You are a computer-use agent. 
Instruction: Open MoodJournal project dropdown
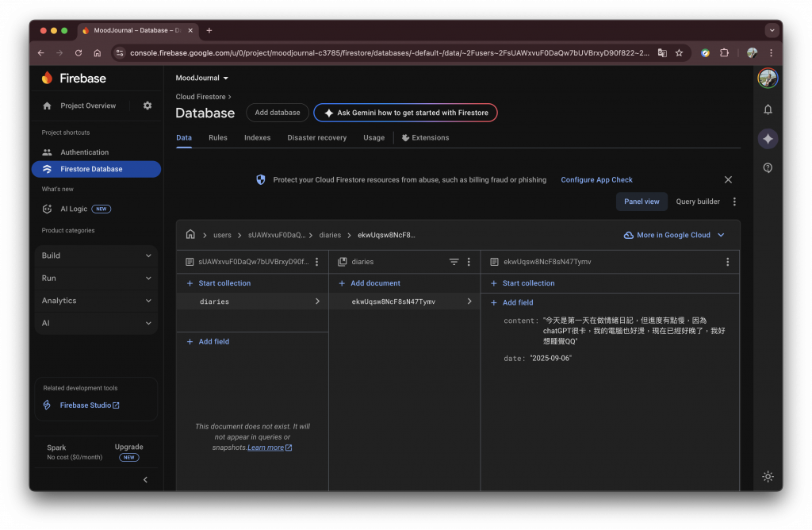202,79
